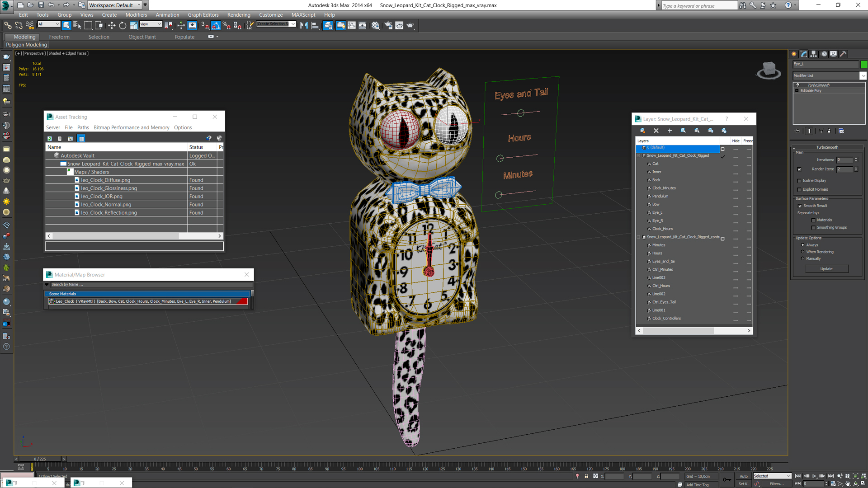Open the Modifiers menu
This screenshot has height=488, width=868.
136,15
